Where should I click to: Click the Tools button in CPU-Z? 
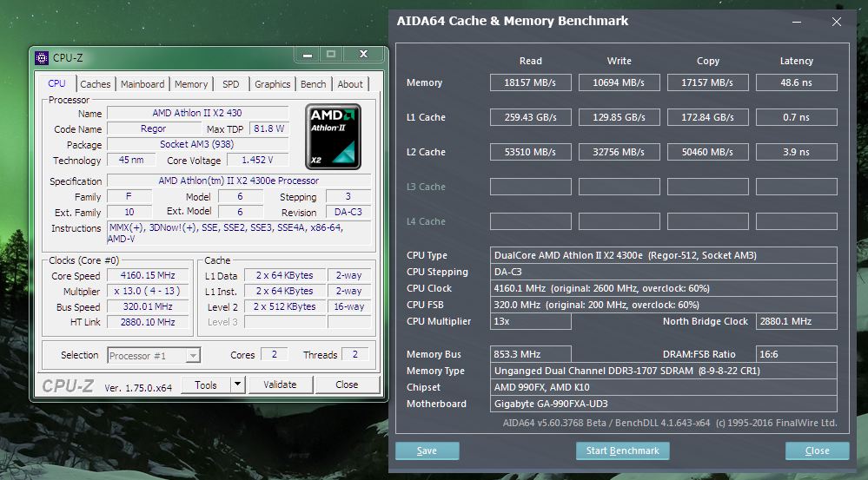205,385
